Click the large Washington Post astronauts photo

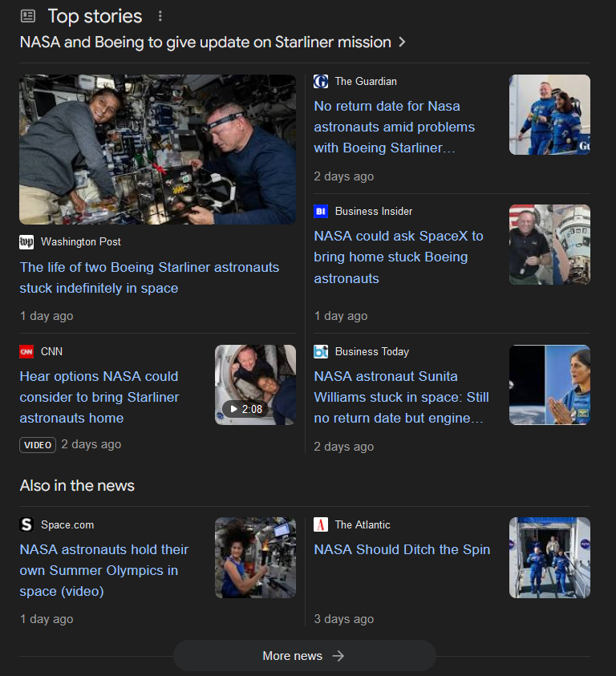157,150
